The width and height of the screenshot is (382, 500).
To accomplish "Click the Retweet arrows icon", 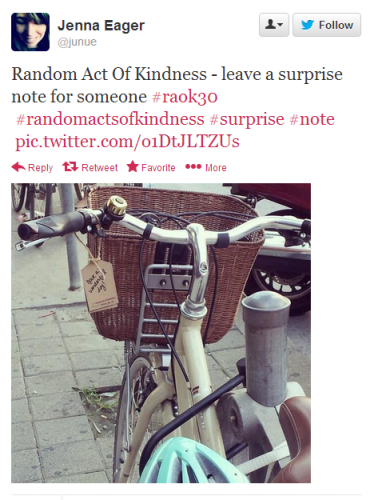I will tap(70, 166).
